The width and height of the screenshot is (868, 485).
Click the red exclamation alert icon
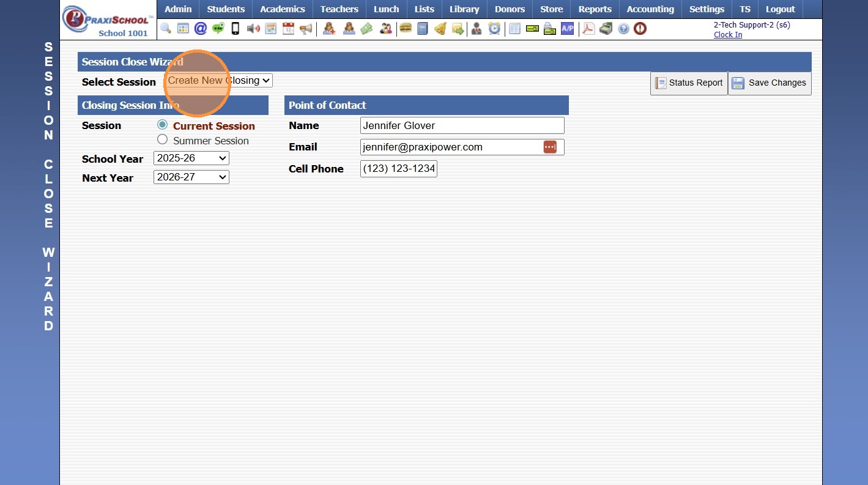[640, 29]
